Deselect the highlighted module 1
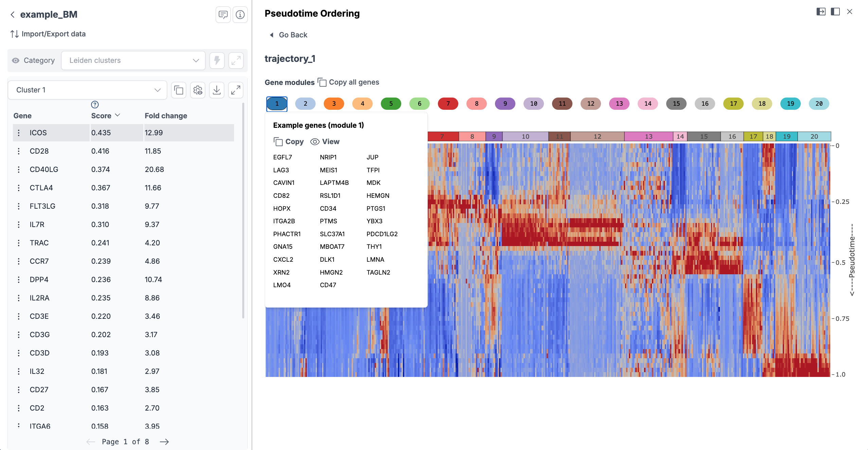868x450 pixels. click(276, 104)
